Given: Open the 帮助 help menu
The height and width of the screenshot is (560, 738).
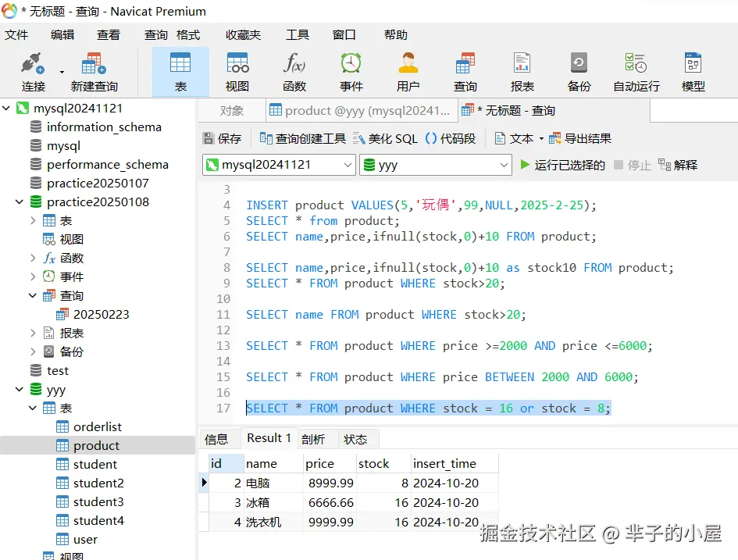Looking at the screenshot, I should 395,35.
